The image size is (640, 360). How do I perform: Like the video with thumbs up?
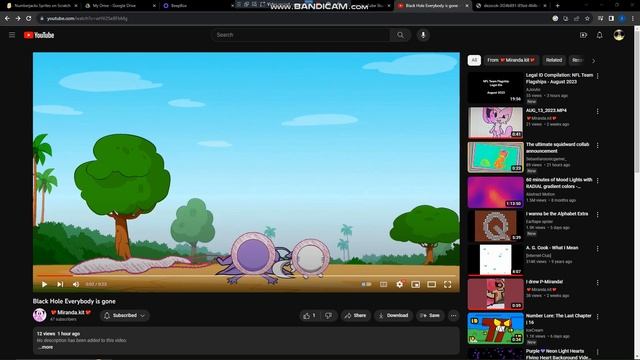click(x=309, y=316)
